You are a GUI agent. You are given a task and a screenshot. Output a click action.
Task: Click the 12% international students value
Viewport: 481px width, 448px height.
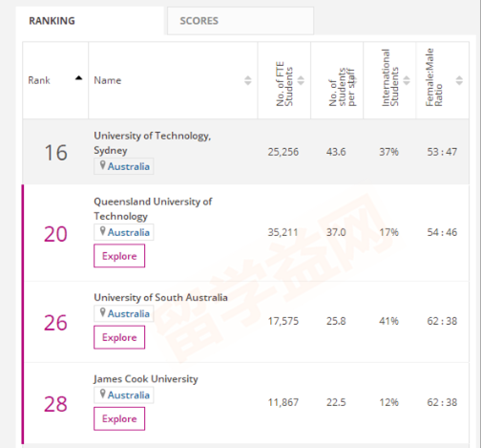pyautogui.click(x=388, y=402)
